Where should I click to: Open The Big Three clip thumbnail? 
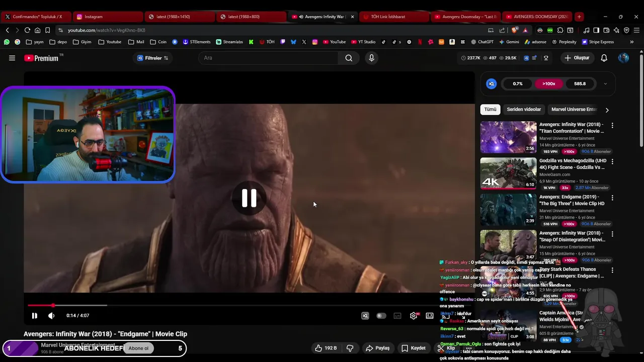click(508, 210)
